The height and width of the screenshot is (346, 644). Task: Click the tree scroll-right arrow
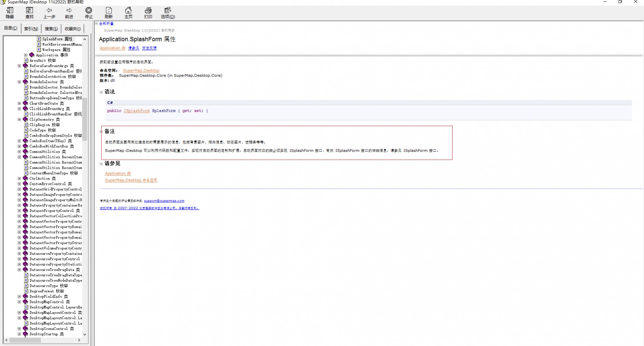[x=79, y=340]
